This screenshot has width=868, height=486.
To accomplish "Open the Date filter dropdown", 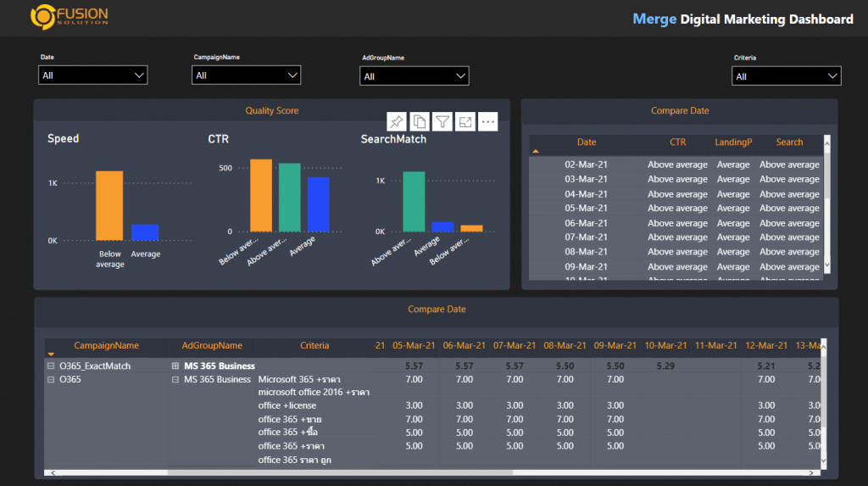I will [93, 75].
